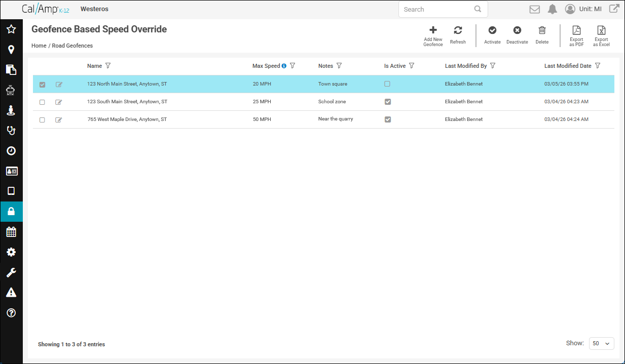
Task: Select row 765 West Maple Drive checkbox
Action: (x=42, y=120)
